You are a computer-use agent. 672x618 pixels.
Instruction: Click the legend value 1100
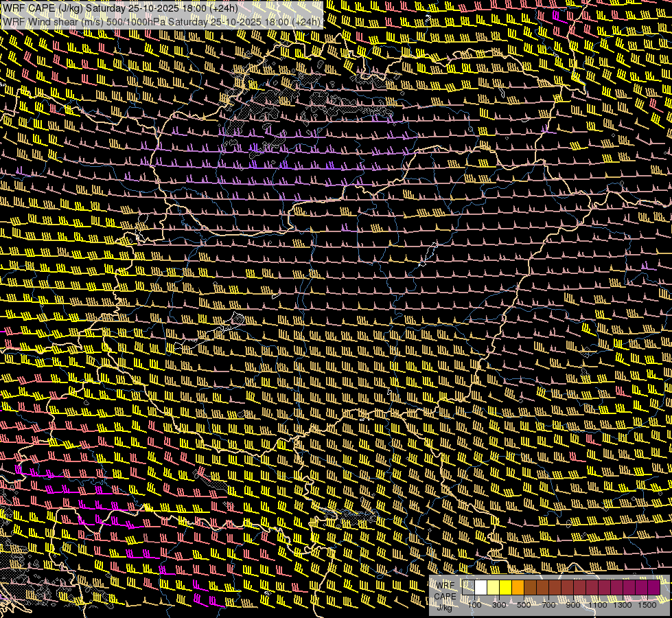point(598,605)
